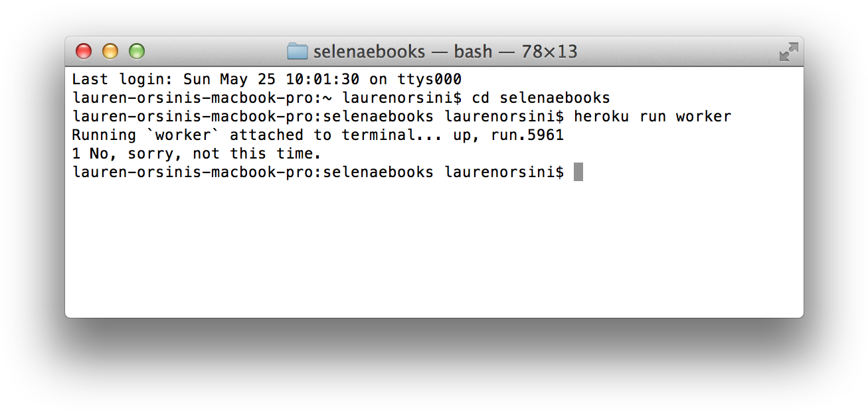Click the red close window button

coord(84,51)
